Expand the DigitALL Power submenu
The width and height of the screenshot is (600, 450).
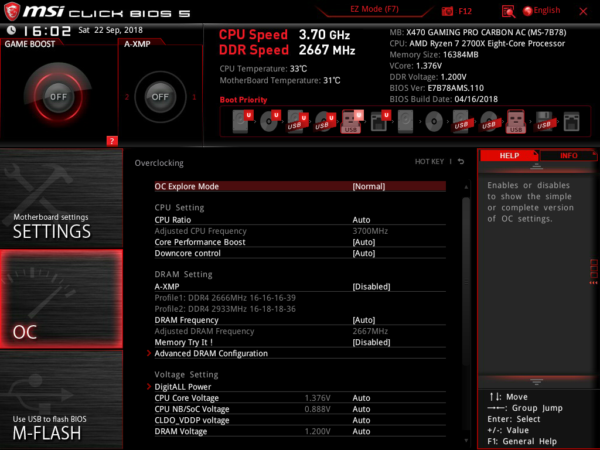[300, 386]
